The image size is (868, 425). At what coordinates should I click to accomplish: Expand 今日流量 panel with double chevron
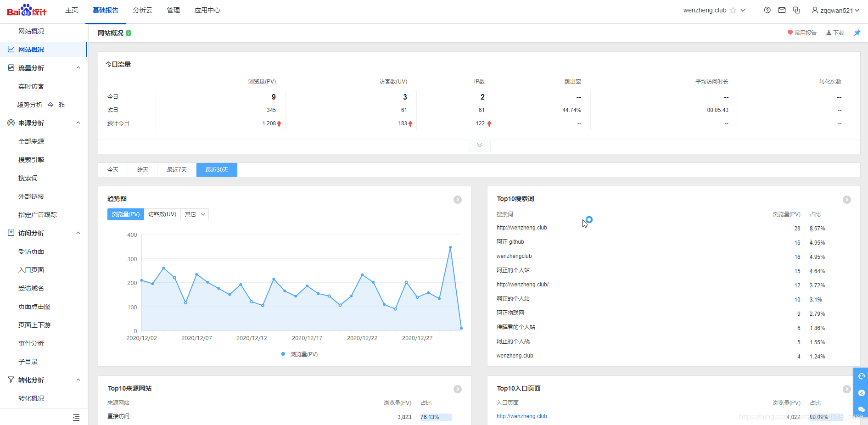pos(479,145)
